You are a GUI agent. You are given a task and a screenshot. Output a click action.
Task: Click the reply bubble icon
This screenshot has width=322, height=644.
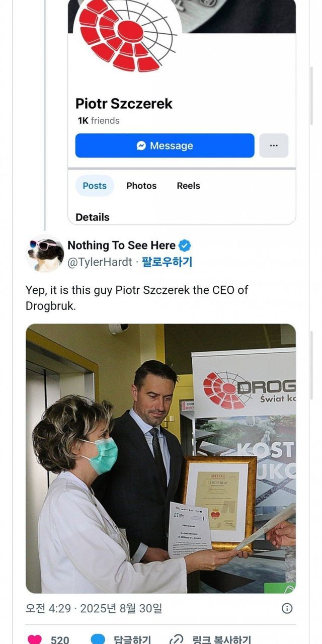tap(98, 639)
